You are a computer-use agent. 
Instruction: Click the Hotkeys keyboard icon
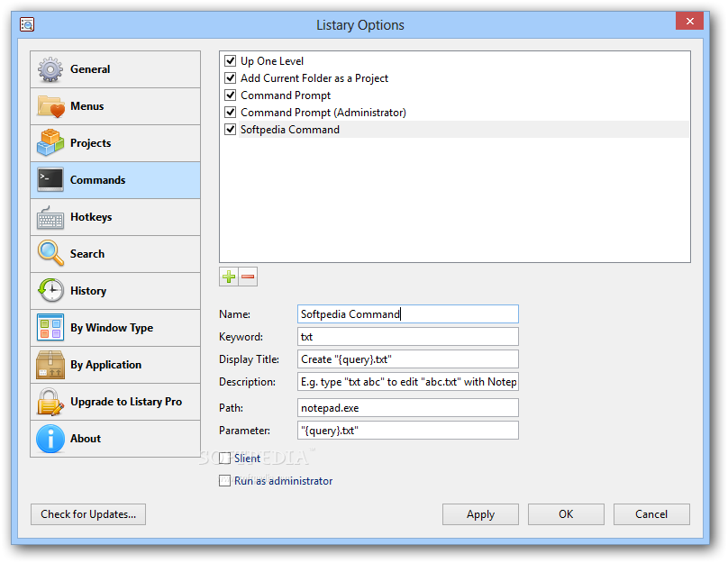point(50,217)
